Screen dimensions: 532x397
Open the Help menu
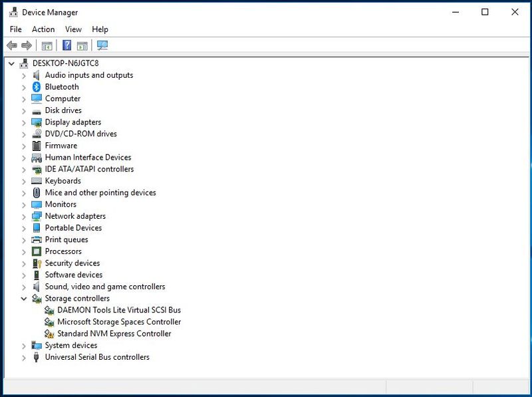click(100, 29)
